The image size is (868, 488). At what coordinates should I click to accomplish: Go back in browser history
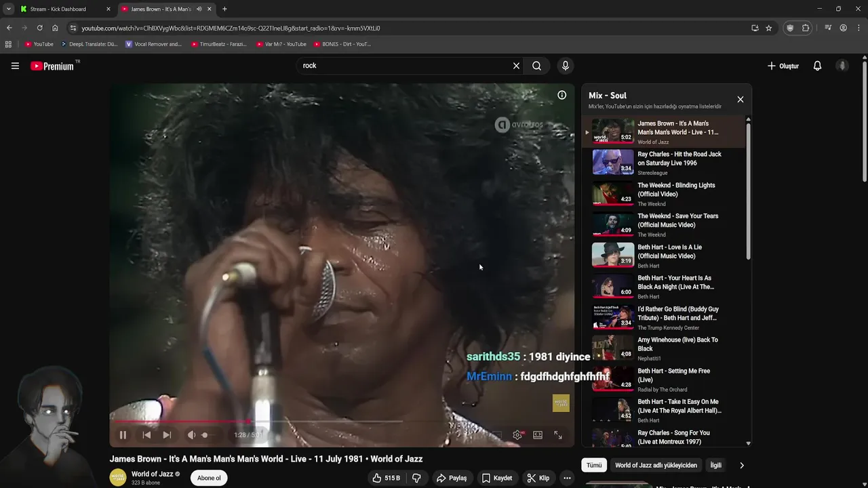tap(9, 28)
